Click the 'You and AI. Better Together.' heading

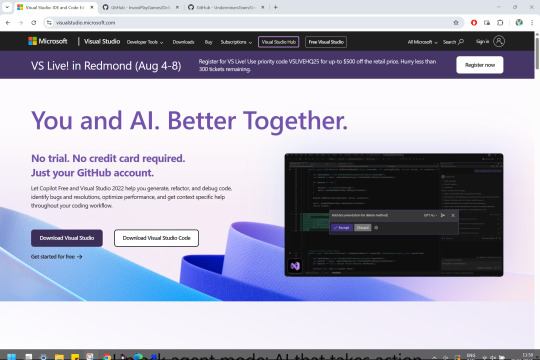tap(189, 121)
